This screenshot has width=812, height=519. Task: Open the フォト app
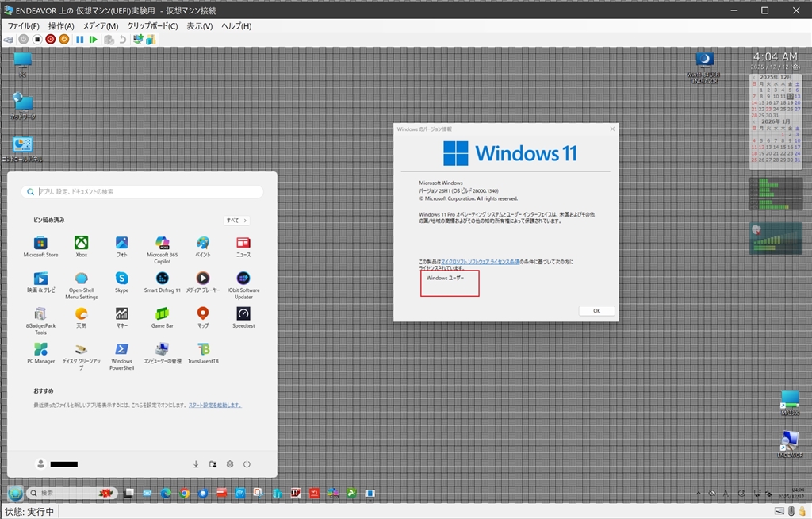point(121,247)
